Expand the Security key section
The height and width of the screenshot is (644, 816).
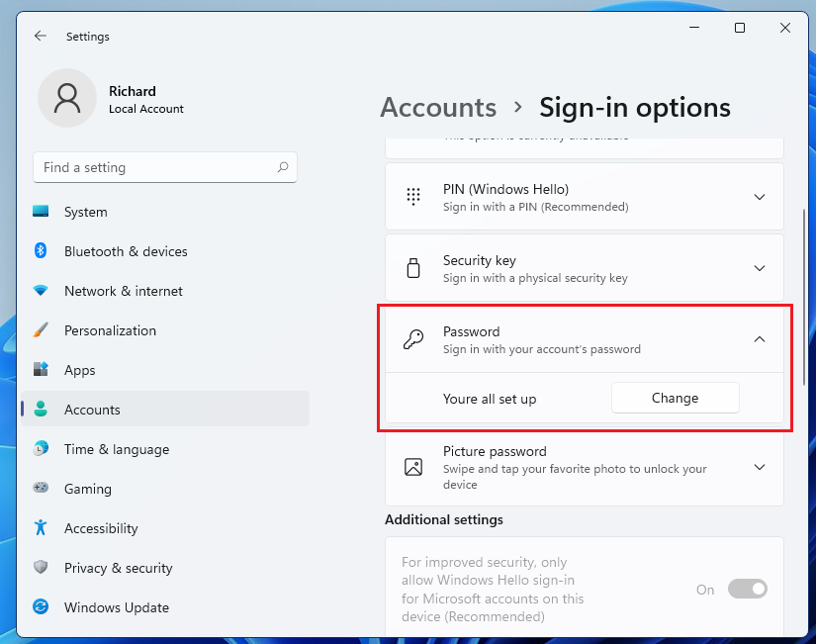(x=759, y=268)
